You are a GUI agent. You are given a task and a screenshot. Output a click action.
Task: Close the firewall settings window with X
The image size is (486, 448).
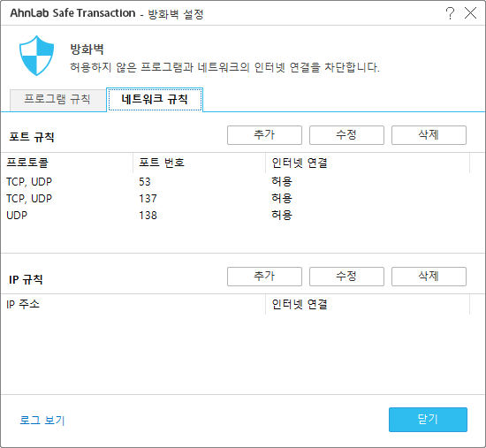pyautogui.click(x=470, y=13)
